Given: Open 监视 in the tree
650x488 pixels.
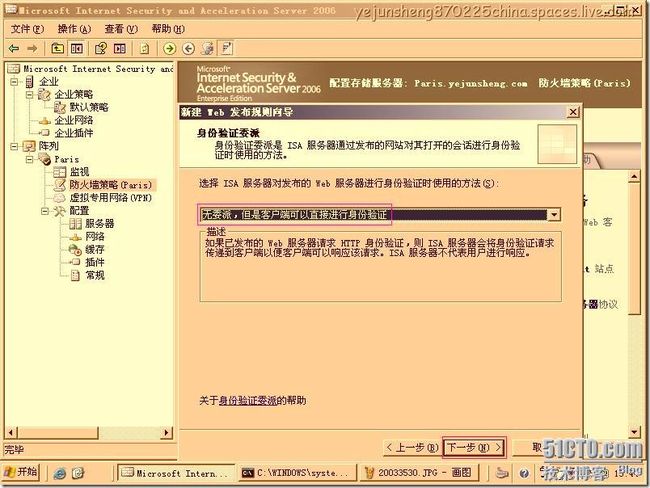Looking at the screenshot, I should pyautogui.click(x=79, y=172).
